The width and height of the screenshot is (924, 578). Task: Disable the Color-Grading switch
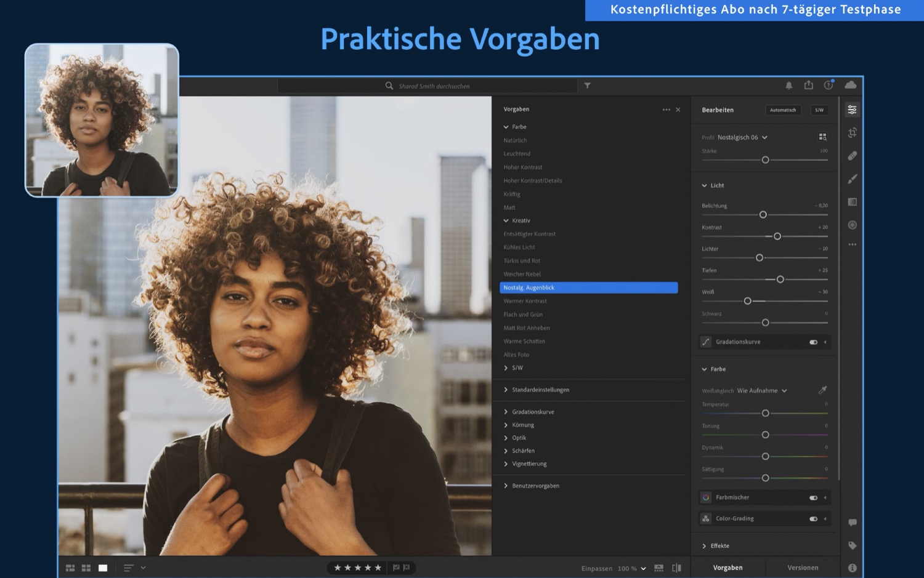(x=813, y=519)
